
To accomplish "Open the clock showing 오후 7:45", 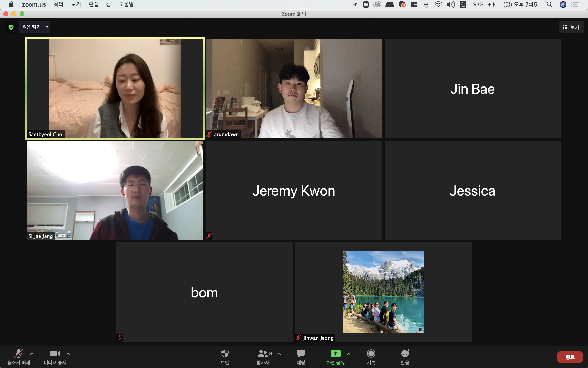I will click(520, 4).
